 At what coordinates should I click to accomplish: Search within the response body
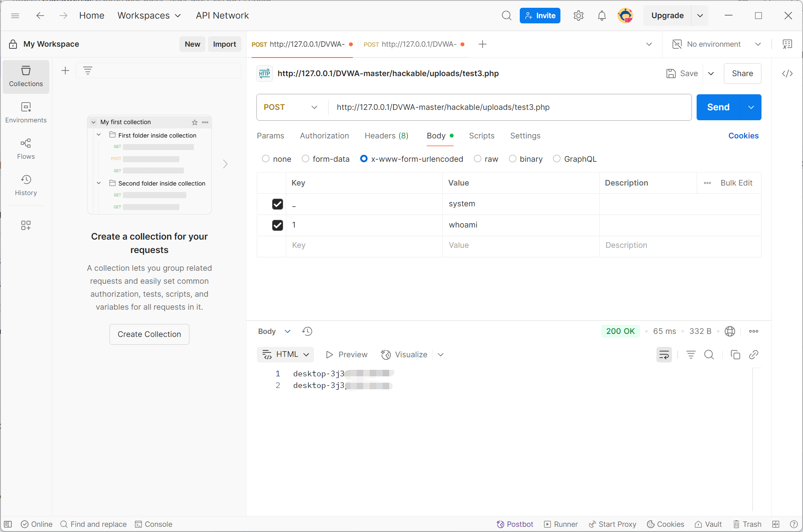click(709, 355)
